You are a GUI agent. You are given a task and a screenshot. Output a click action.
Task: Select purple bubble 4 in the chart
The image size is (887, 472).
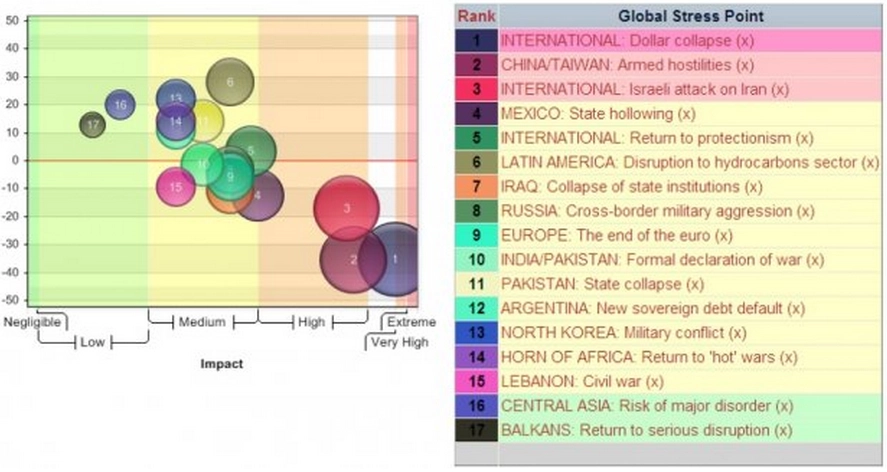[x=258, y=195]
